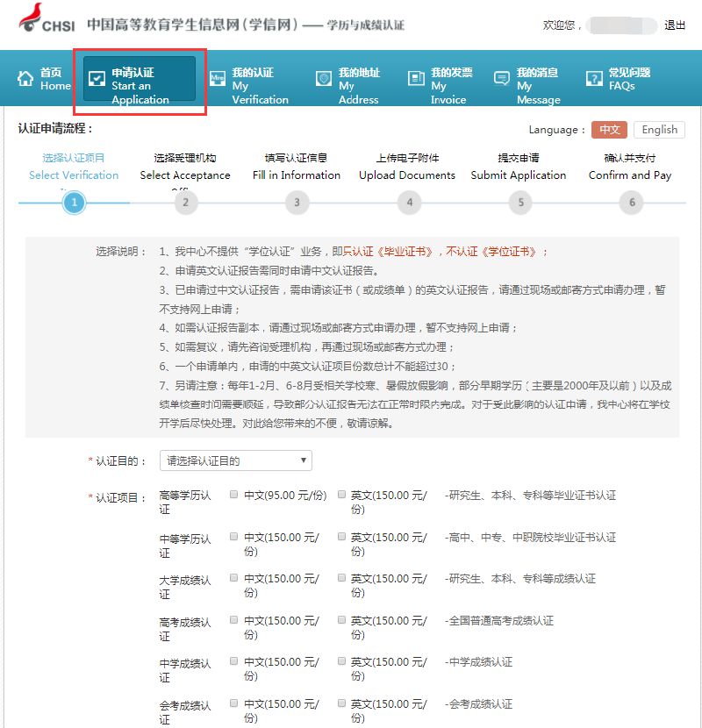Open the Home menu item
The width and height of the screenshot is (702, 728).
coord(44,78)
